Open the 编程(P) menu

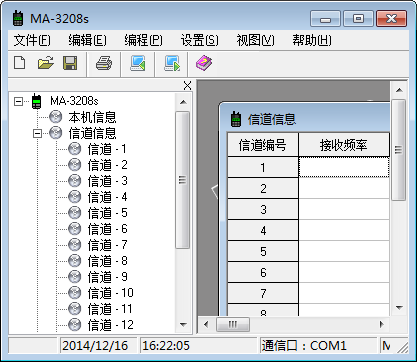pos(143,40)
